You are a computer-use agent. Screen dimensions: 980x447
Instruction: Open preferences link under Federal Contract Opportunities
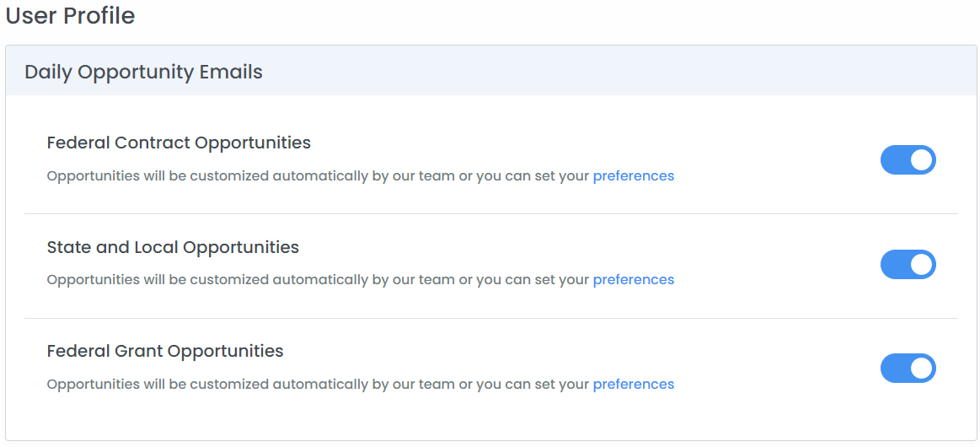point(634,176)
